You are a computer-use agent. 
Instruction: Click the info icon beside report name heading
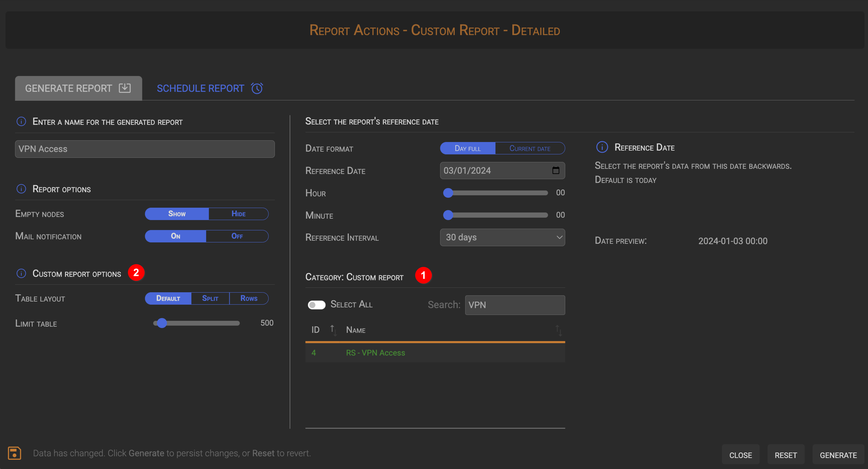pyautogui.click(x=21, y=121)
